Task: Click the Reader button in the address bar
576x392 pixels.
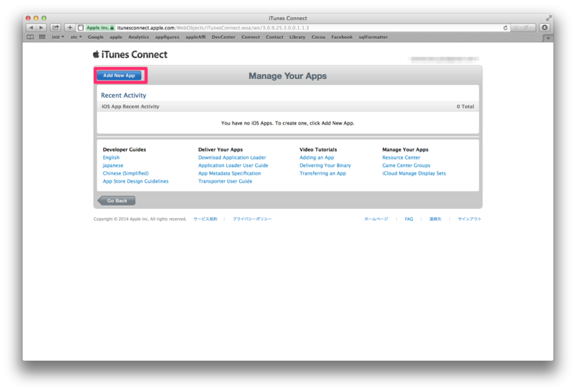Action: (x=523, y=27)
